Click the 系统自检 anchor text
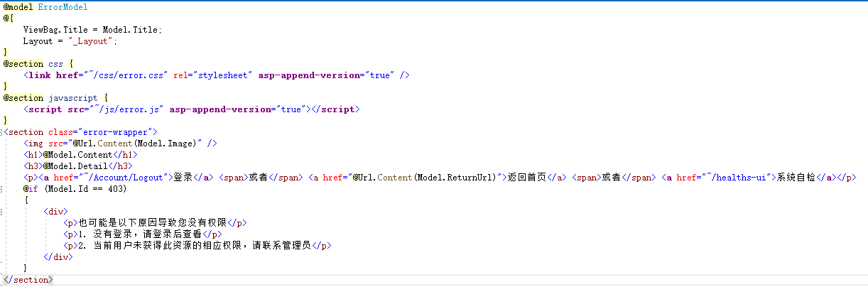The height and width of the screenshot is (287, 868). [x=798, y=178]
